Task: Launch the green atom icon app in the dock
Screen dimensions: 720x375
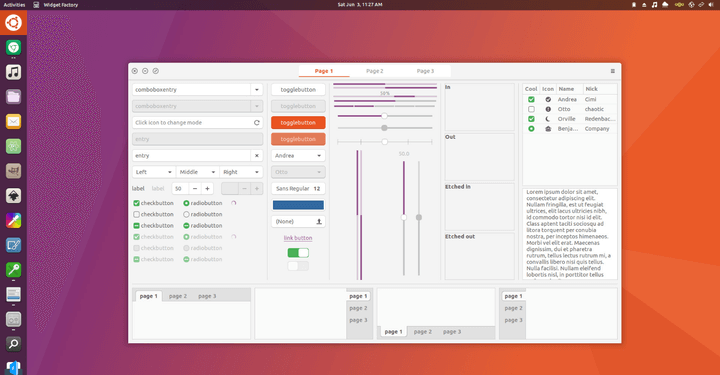Action: click(13, 146)
